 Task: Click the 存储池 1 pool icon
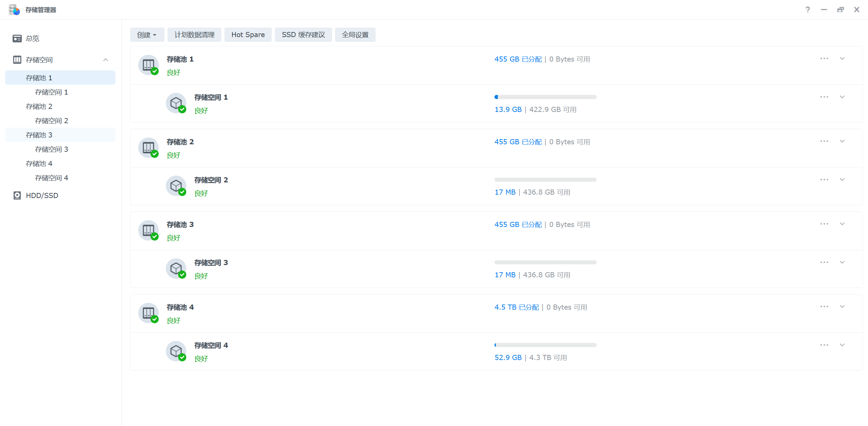click(x=148, y=65)
